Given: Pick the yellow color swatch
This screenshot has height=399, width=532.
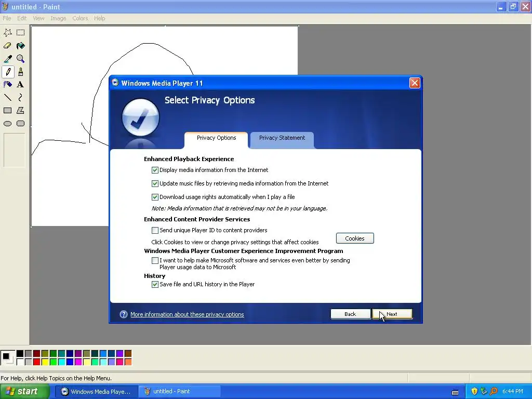Looking at the screenshot, I should click(45, 362).
